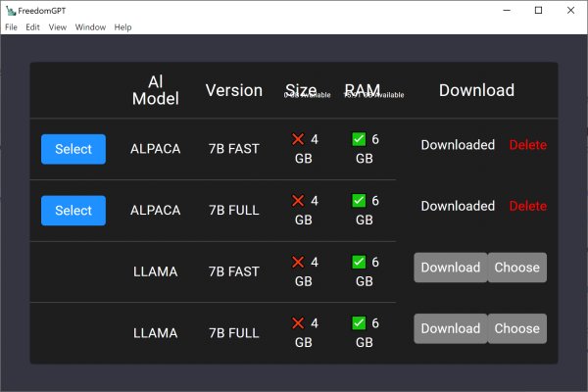Delete the ALPACA 7B FULL model
Viewport: 588px width, 392px height.
click(x=528, y=206)
